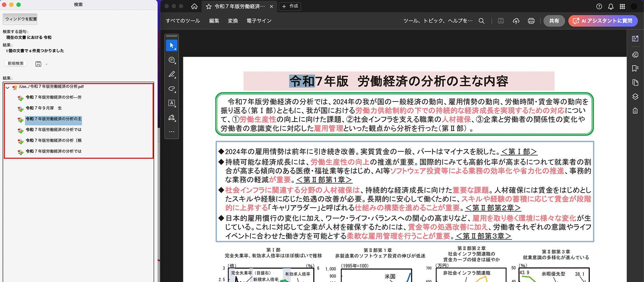Click the toolbar drag handle above tools
The image size is (644, 282).
tap(172, 36)
